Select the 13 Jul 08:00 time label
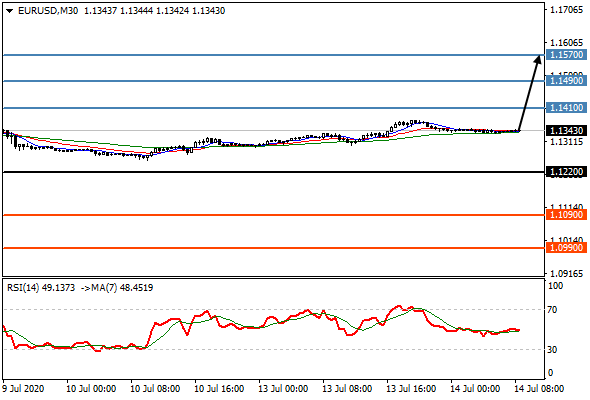The image size is (590, 400). tap(347, 389)
